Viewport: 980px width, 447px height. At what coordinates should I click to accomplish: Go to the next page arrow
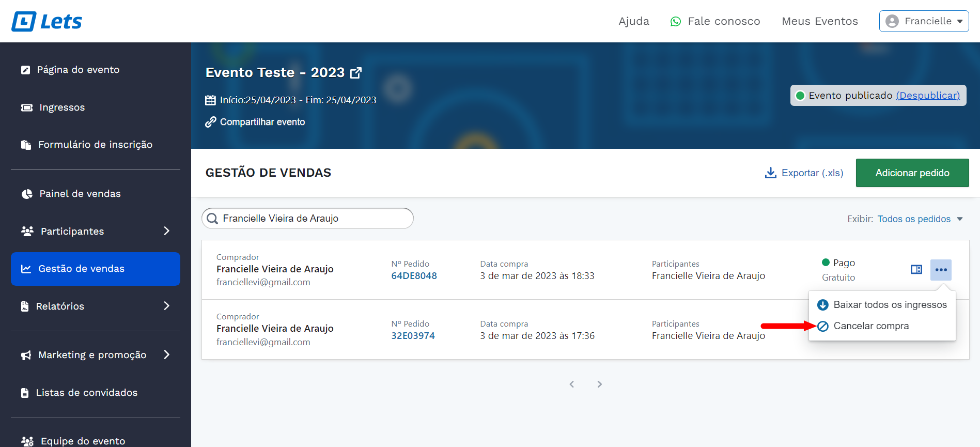tap(599, 384)
